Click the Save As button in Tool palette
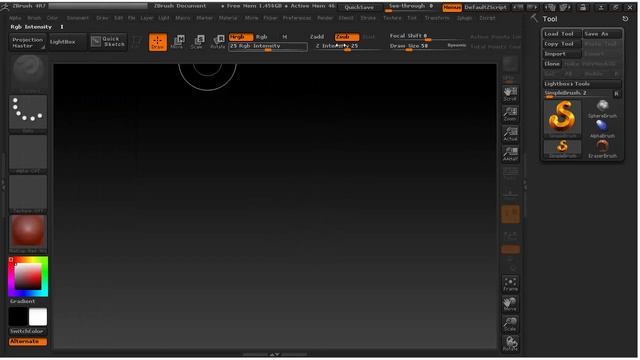This screenshot has width=640, height=360. coord(602,34)
